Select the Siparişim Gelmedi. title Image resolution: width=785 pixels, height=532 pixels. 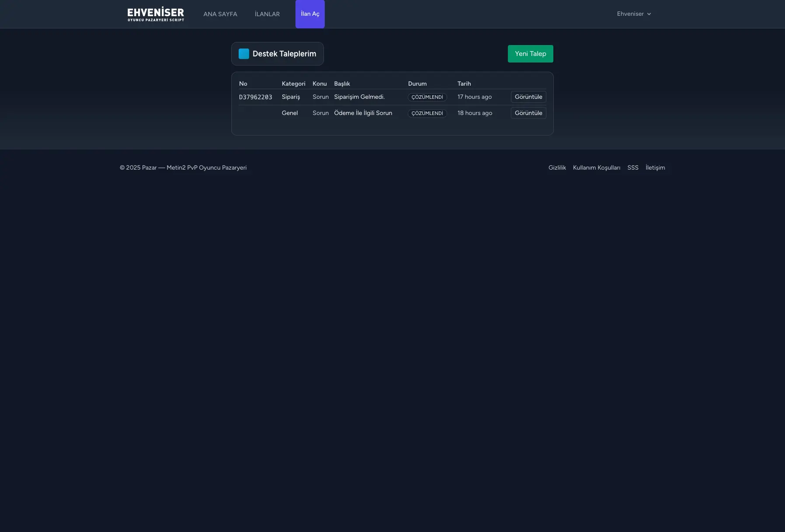(x=359, y=97)
